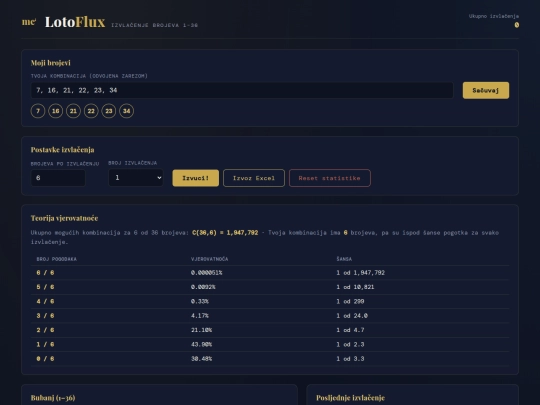Click the LotoFlux title
540x405 pixels.
click(x=75, y=22)
